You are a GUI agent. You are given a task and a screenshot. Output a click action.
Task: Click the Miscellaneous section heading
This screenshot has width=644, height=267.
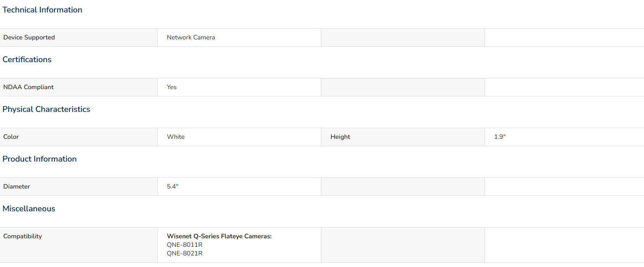[x=29, y=209]
